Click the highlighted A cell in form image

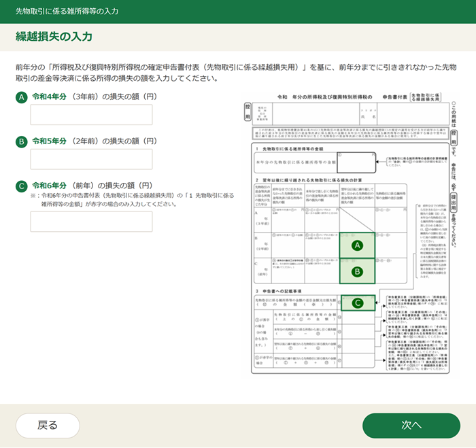(357, 245)
